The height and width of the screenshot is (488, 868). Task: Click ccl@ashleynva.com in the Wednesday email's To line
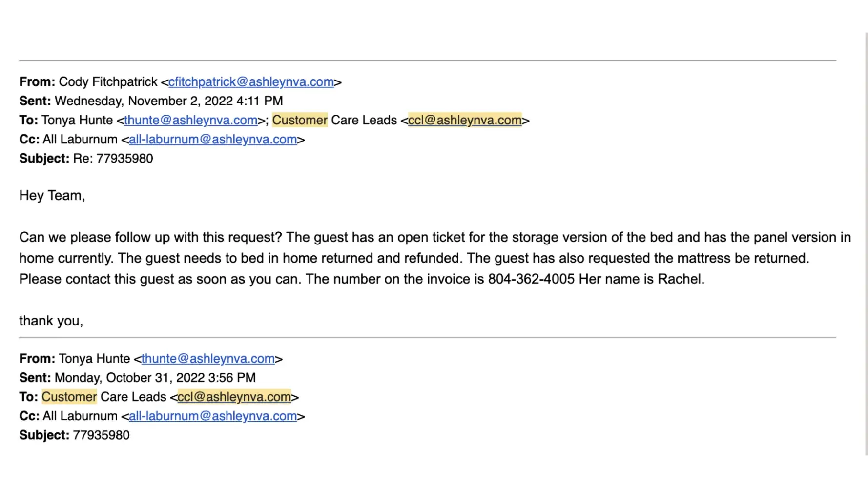pyautogui.click(x=465, y=120)
